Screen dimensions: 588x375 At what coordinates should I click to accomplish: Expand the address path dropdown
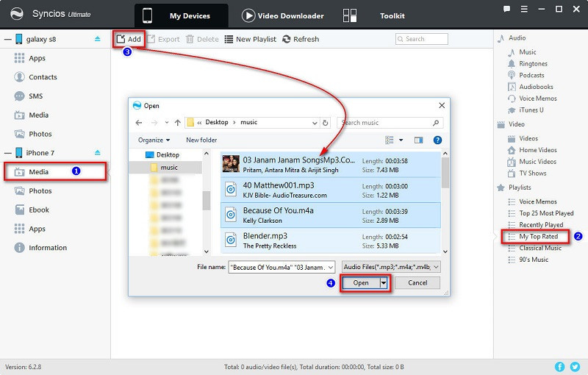(315, 123)
